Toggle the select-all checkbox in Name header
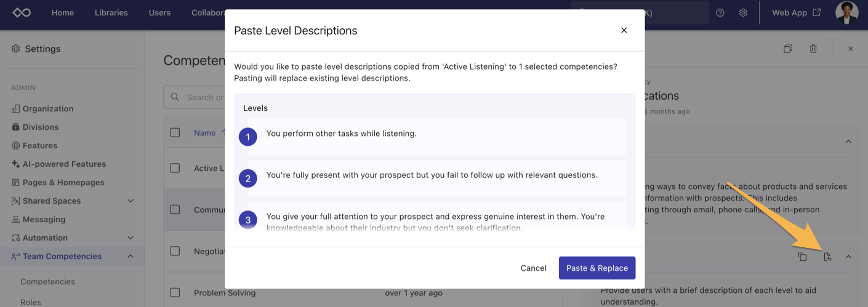 tap(175, 133)
